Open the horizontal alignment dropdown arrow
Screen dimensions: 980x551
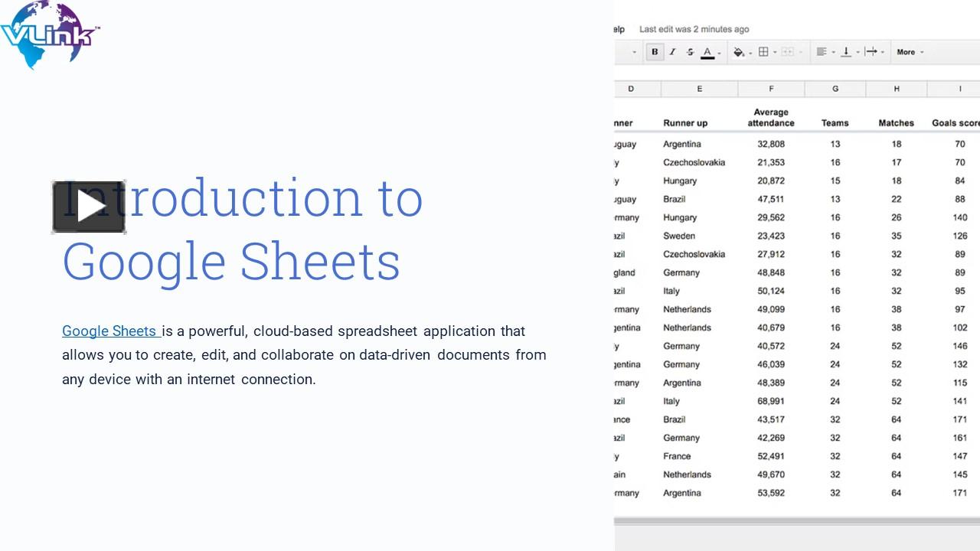pyautogui.click(x=833, y=51)
